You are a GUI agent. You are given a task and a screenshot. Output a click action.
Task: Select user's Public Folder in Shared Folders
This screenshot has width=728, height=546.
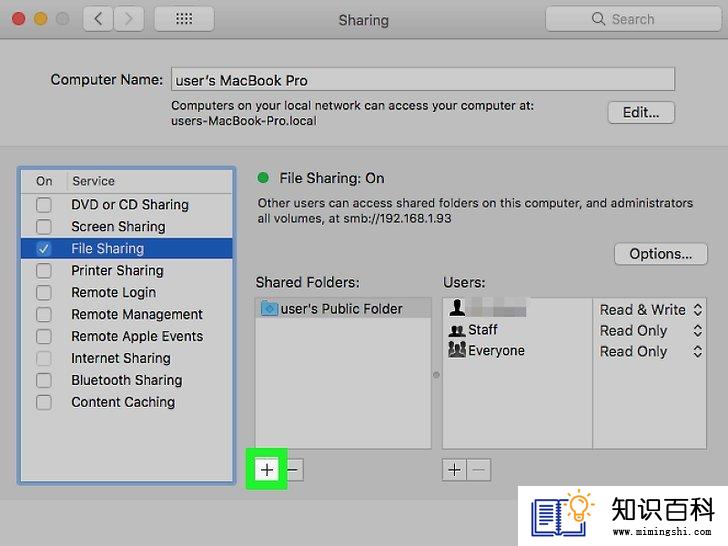(343, 309)
